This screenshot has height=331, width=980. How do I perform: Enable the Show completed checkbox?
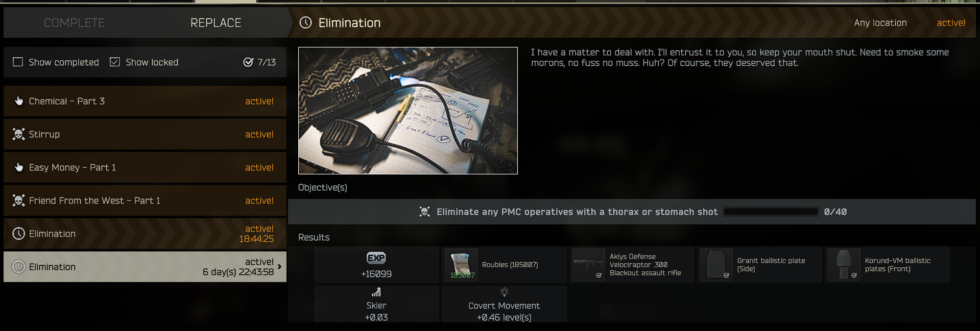click(18, 62)
